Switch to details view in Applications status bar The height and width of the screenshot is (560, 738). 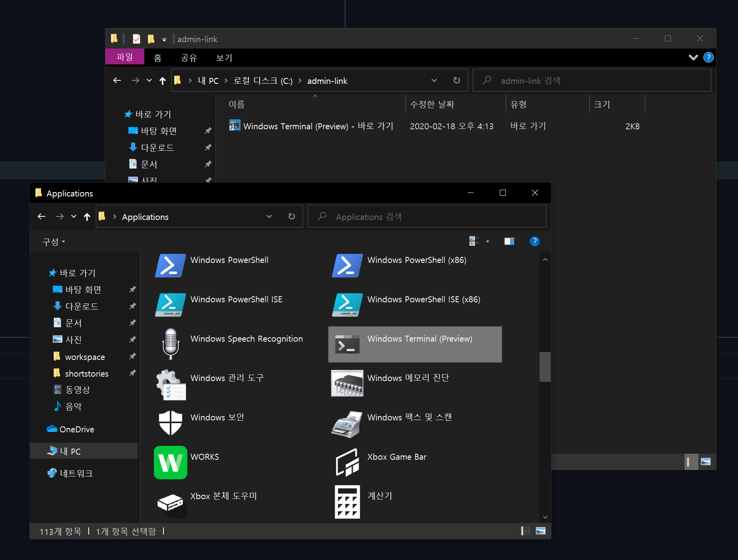coord(526,531)
